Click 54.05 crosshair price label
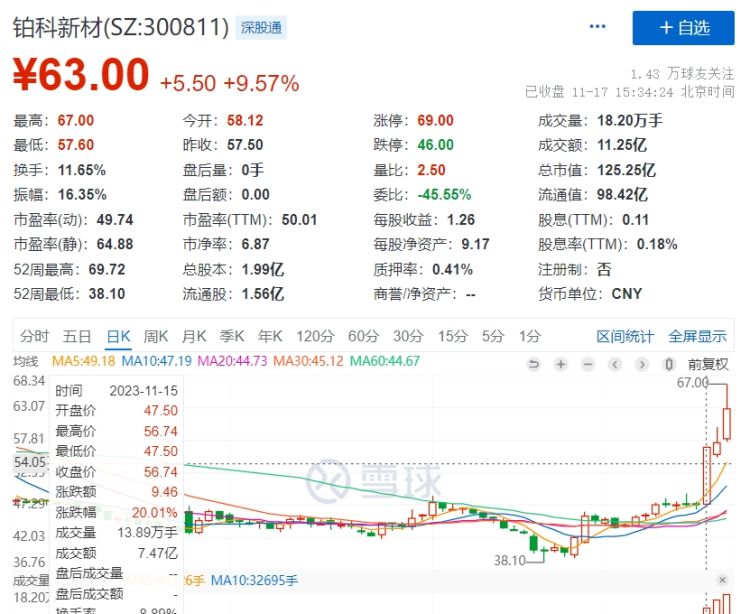750x614 pixels. [31, 462]
